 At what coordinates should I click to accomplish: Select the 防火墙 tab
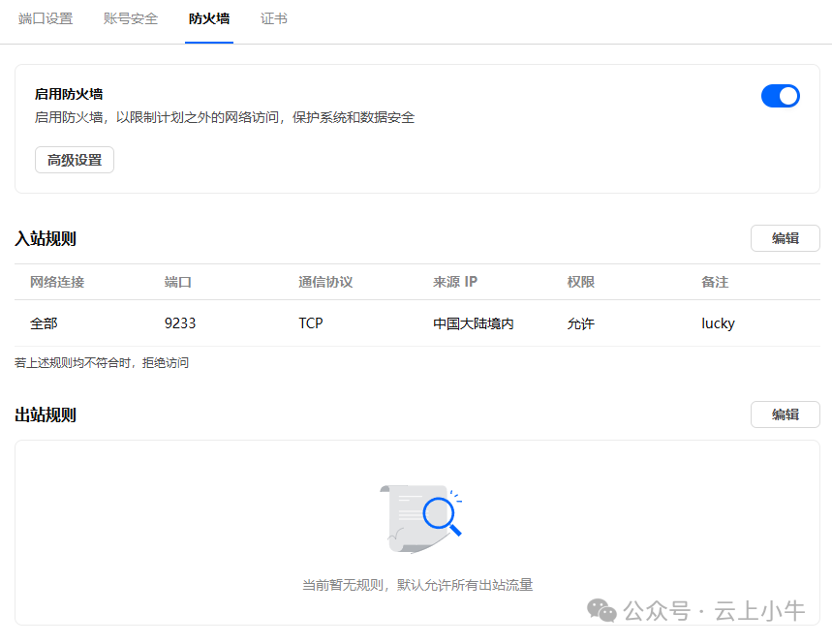(209, 18)
